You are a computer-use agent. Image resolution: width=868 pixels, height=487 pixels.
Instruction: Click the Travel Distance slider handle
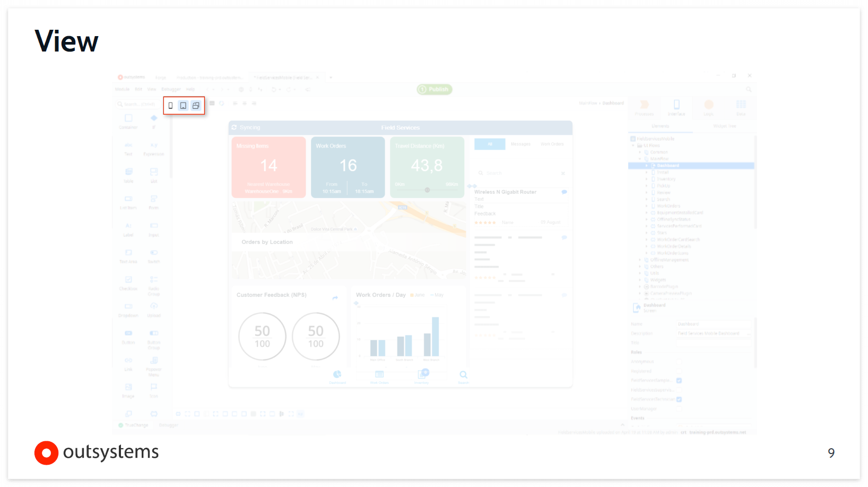(x=427, y=190)
